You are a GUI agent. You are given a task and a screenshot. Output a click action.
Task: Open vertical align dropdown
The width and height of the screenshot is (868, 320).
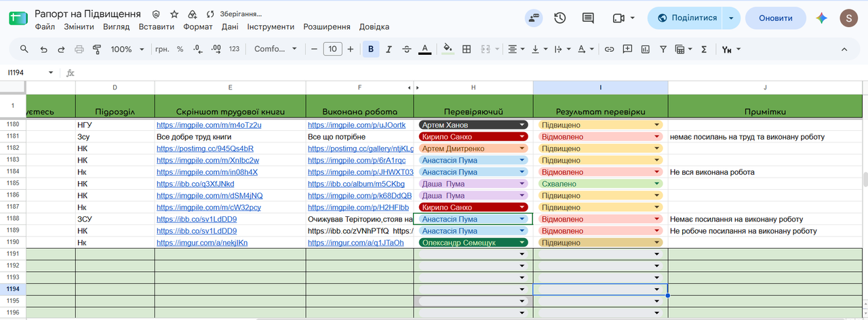[539, 49]
